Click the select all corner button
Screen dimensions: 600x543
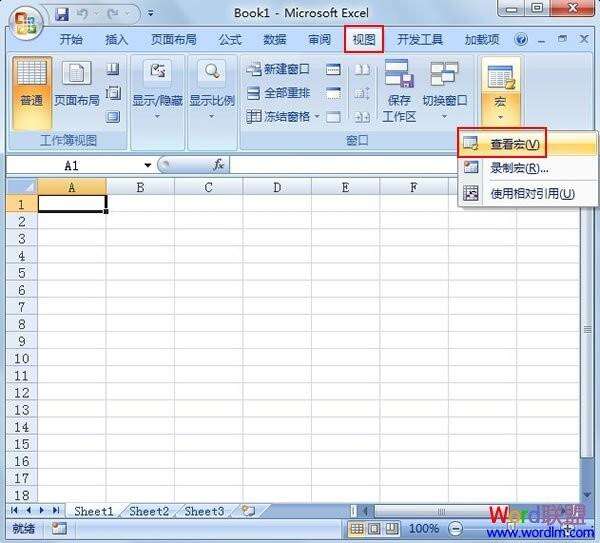22,186
